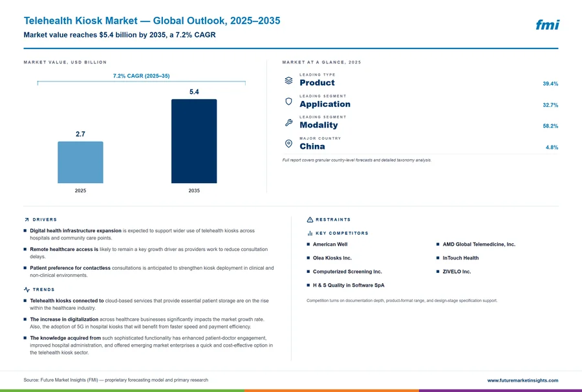Click the 5.4 value above 2035 bar
Screen dimensions: 582x392
(194, 92)
